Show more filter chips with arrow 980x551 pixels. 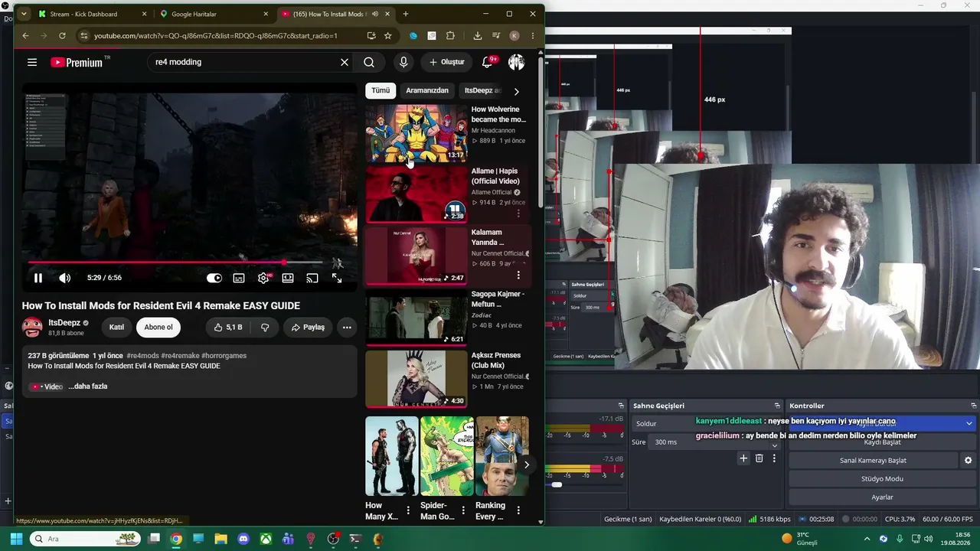pyautogui.click(x=516, y=91)
